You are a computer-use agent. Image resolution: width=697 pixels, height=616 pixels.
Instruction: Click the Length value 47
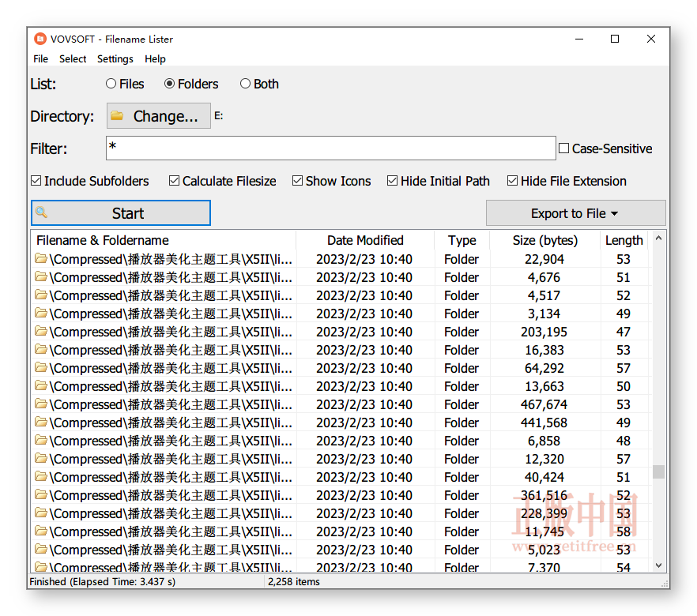[624, 332]
